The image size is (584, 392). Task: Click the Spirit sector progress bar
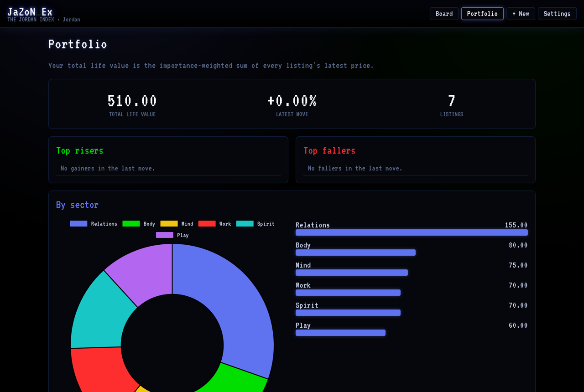348,313
